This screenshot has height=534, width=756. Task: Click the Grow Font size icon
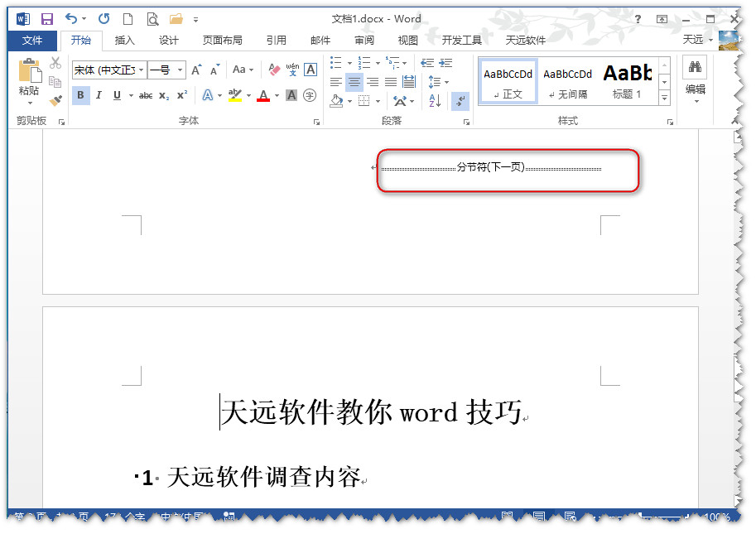[197, 70]
